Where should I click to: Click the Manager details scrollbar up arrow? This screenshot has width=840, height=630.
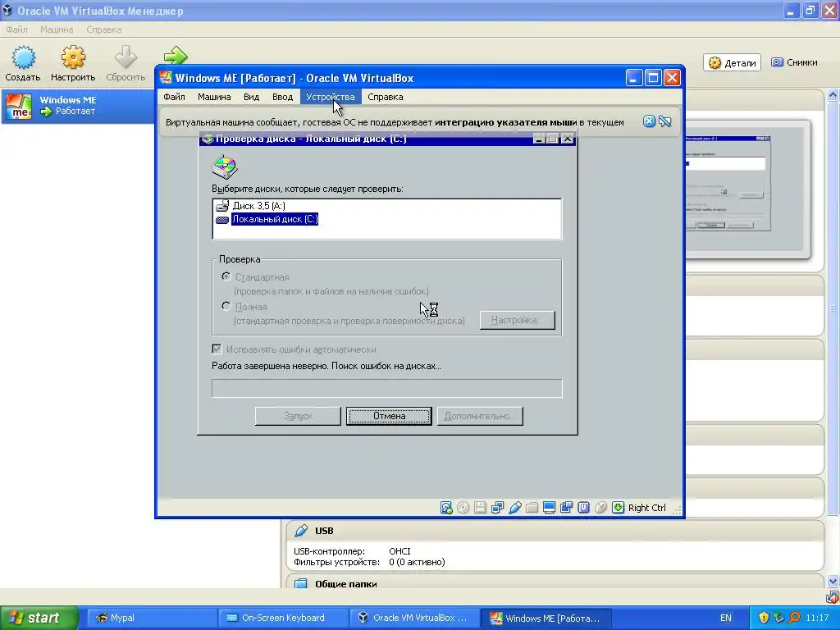pos(833,95)
